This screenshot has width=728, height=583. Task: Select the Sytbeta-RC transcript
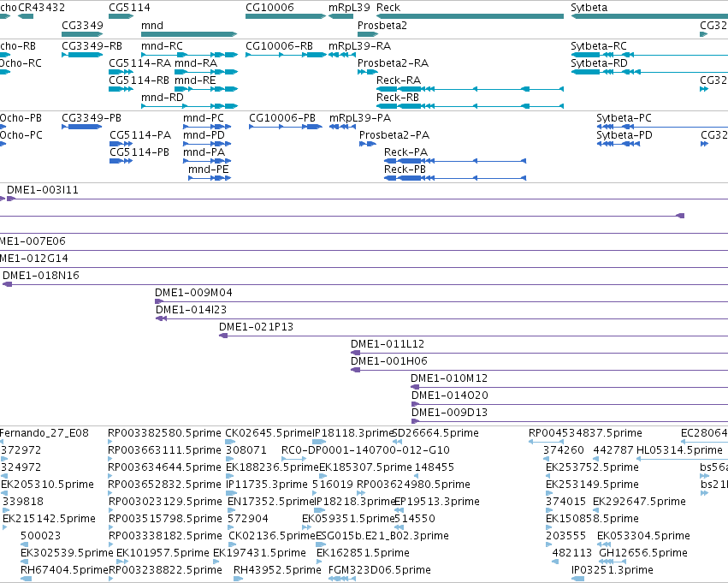coord(649,55)
